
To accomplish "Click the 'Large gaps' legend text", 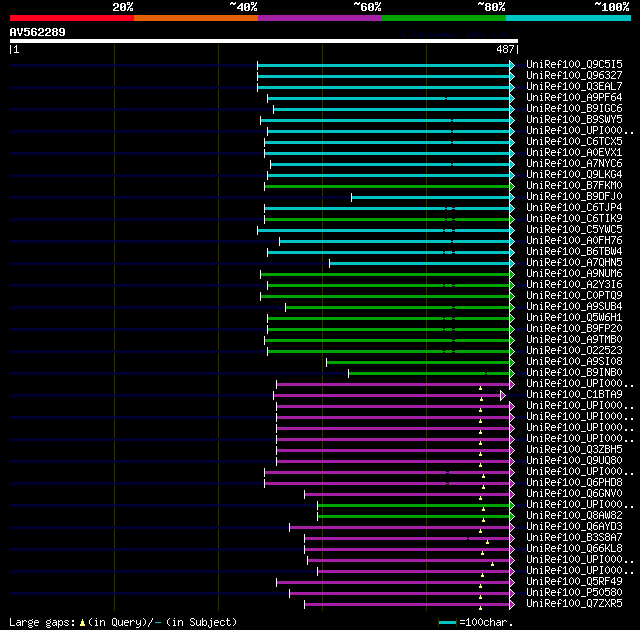I will pos(42,622).
